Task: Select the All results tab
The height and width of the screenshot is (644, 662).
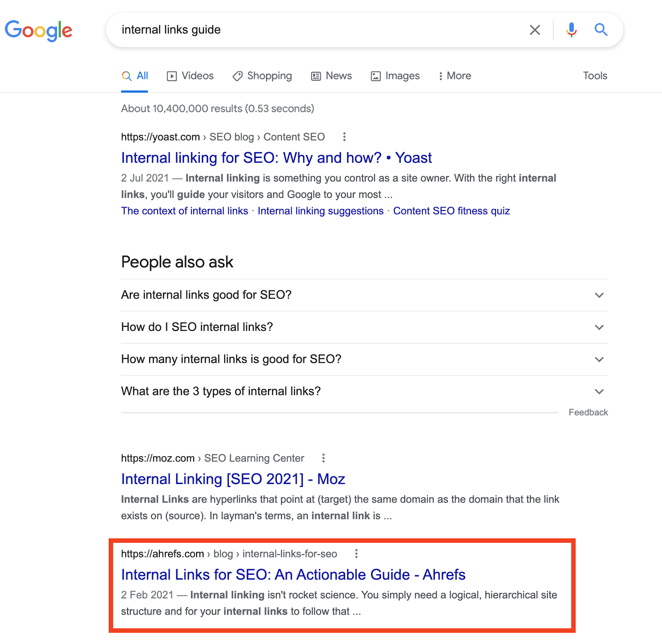Action: coord(135,76)
